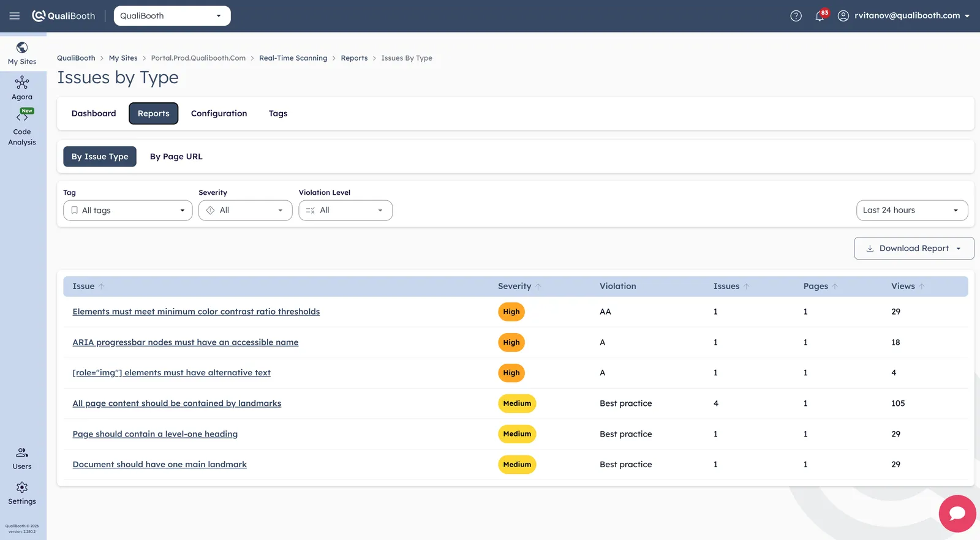
Task: Open the role img alternative text issue
Action: 171,373
